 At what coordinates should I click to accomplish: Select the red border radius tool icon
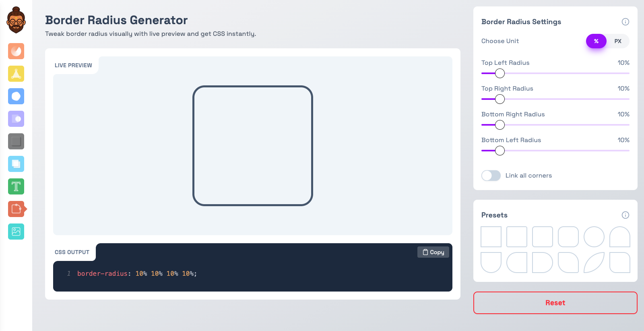[16, 209]
